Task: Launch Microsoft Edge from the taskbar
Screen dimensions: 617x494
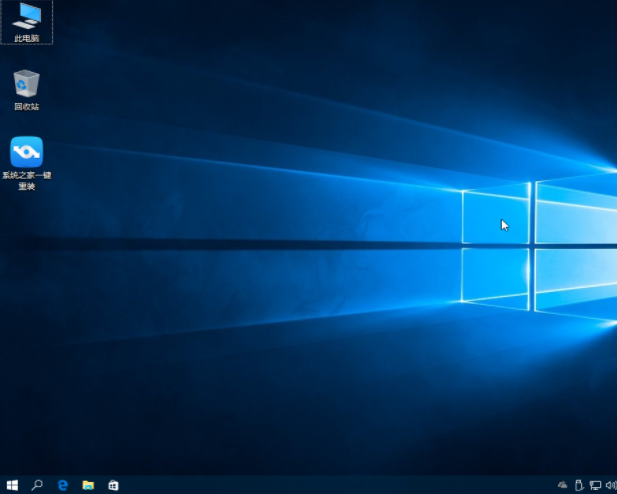Action: click(62, 485)
